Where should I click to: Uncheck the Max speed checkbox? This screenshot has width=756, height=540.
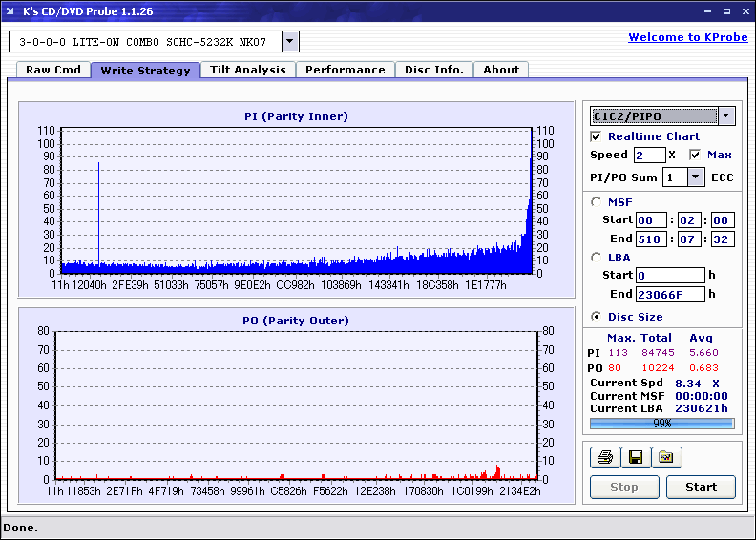pyautogui.click(x=695, y=155)
